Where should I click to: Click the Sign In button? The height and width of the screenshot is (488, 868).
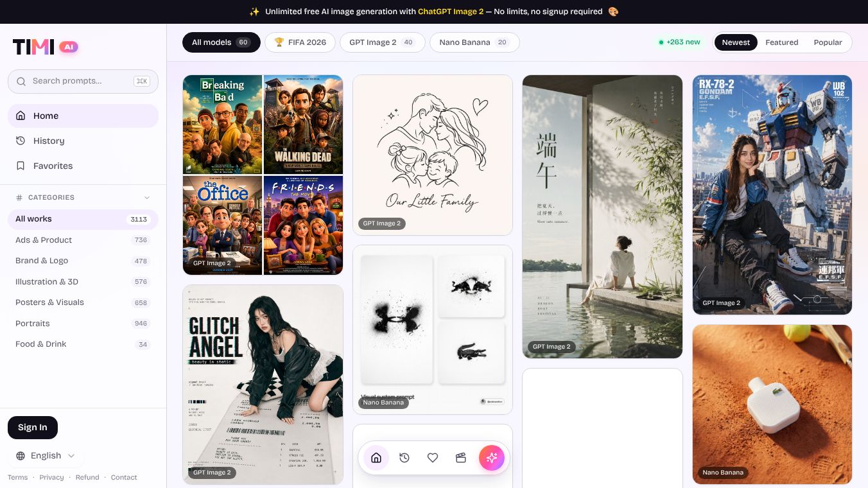click(33, 428)
